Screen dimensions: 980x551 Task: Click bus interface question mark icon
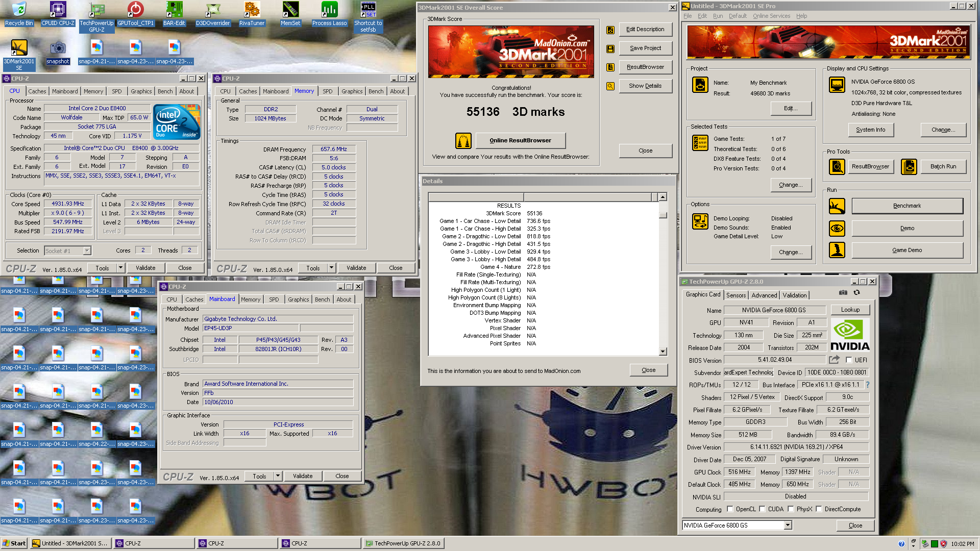tap(867, 385)
